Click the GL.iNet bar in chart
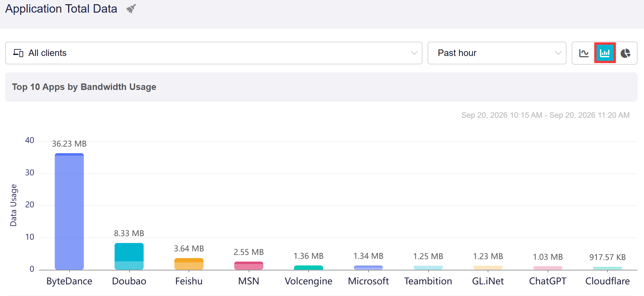Screen dimensions: 644x296 point(488,268)
